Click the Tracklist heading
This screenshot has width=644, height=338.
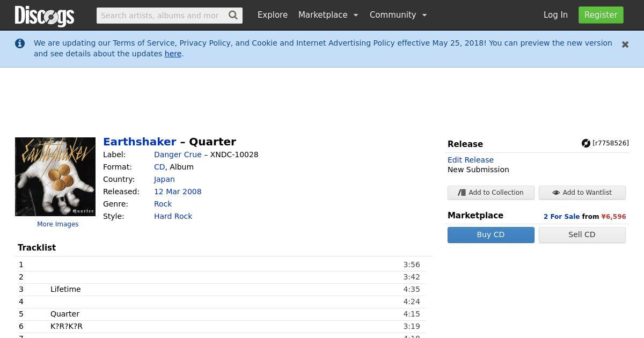coord(37,247)
